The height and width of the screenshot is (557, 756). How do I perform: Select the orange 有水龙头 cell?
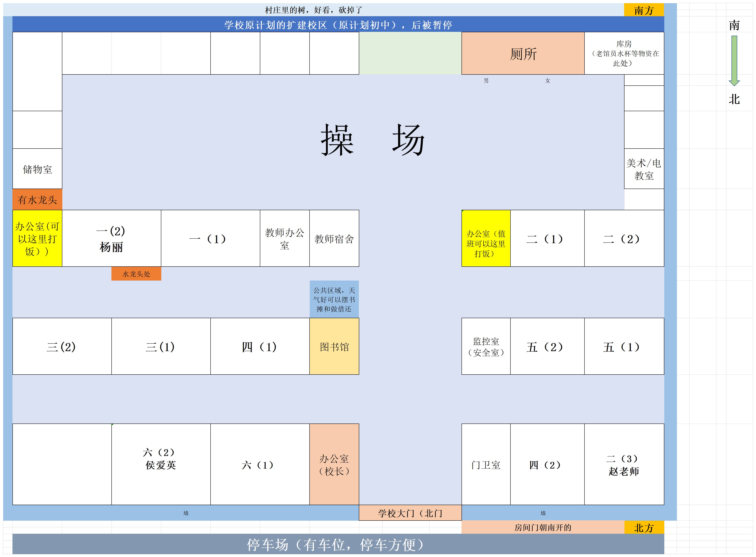[x=37, y=200]
